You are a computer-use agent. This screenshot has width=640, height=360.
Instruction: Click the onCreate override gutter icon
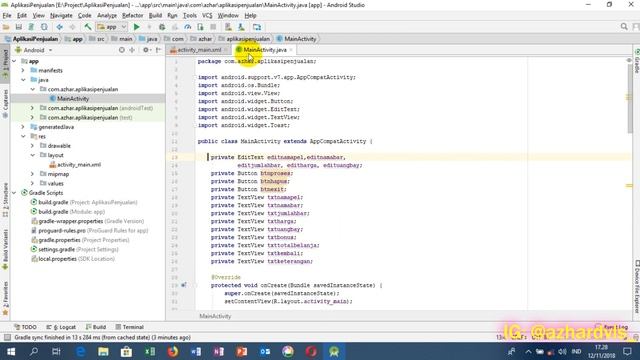point(184,285)
